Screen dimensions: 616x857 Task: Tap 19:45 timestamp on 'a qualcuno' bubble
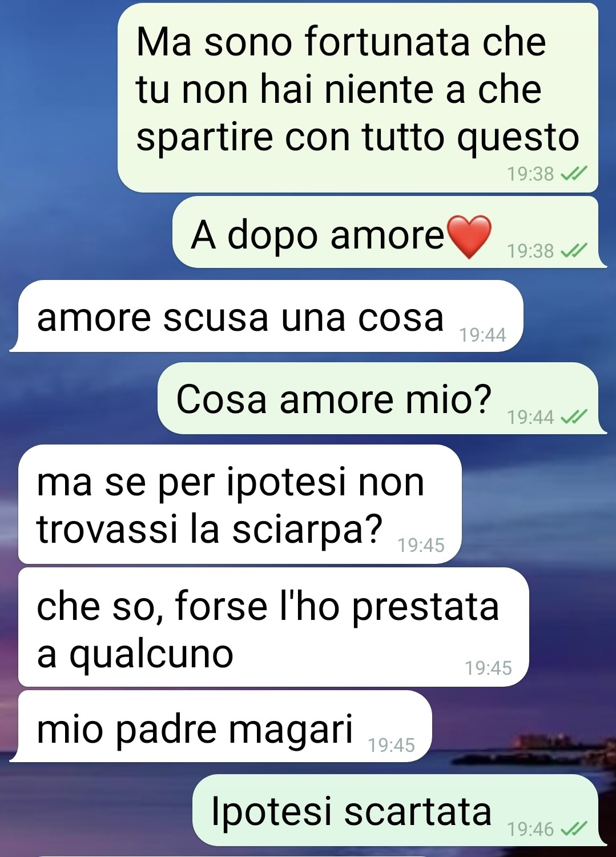pyautogui.click(x=489, y=668)
